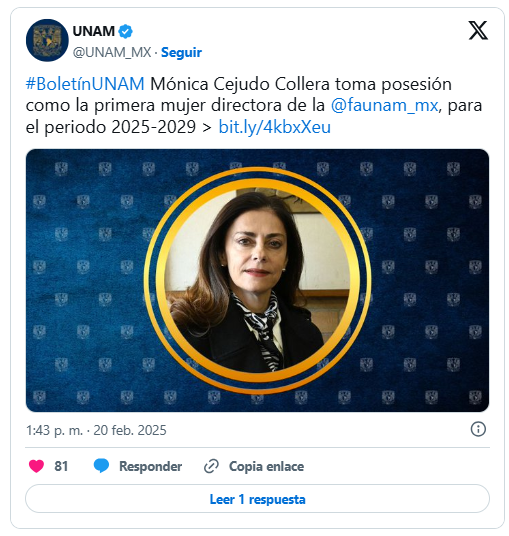Click the UNAM profile avatar

pyautogui.click(x=47, y=40)
